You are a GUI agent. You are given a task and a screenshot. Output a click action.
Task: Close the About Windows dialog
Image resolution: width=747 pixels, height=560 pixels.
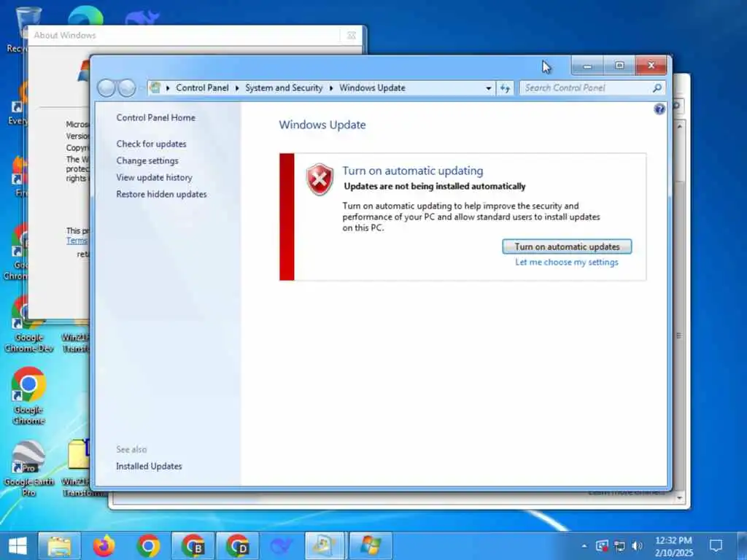click(x=352, y=35)
